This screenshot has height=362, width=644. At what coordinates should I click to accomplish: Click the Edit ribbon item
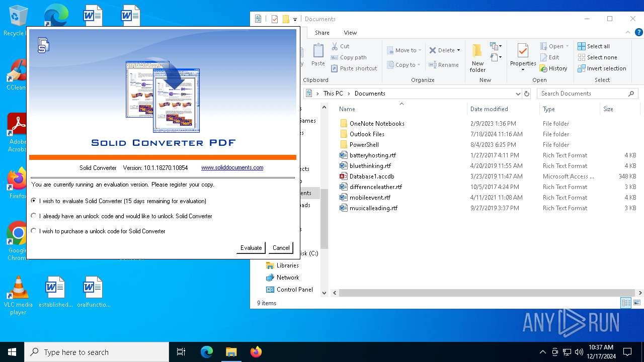[549, 57]
